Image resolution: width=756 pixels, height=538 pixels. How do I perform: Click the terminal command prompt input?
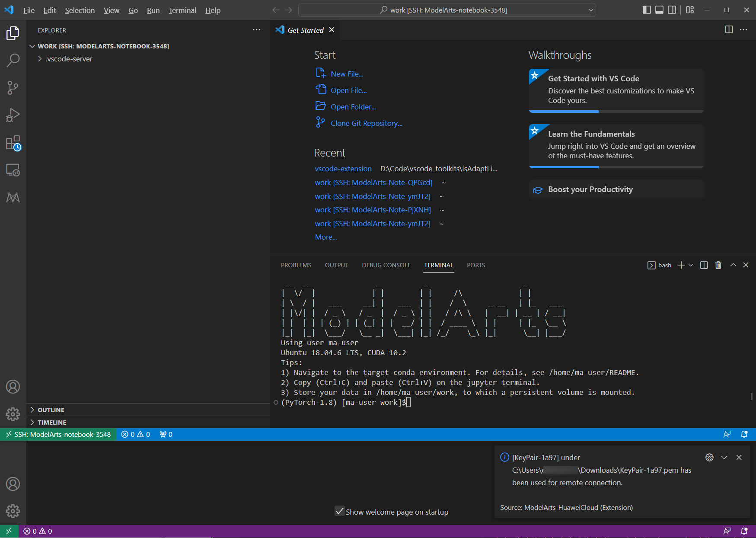coord(408,403)
